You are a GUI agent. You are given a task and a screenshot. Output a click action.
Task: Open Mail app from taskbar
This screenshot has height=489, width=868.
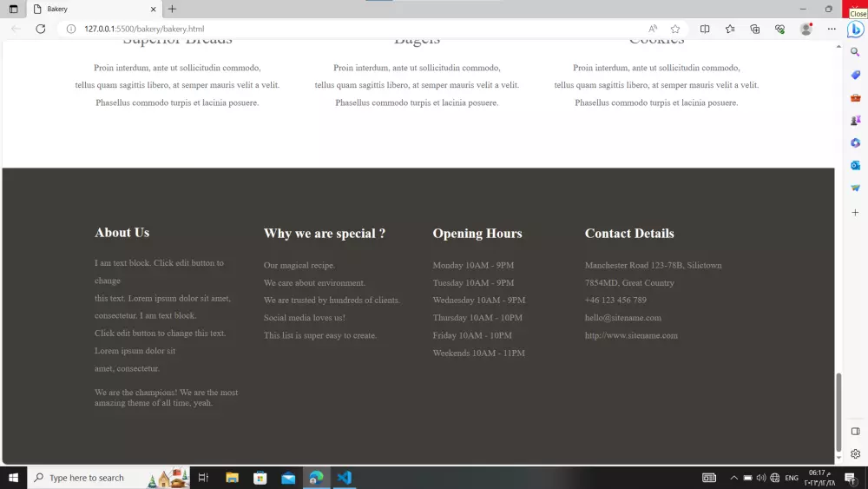point(288,478)
